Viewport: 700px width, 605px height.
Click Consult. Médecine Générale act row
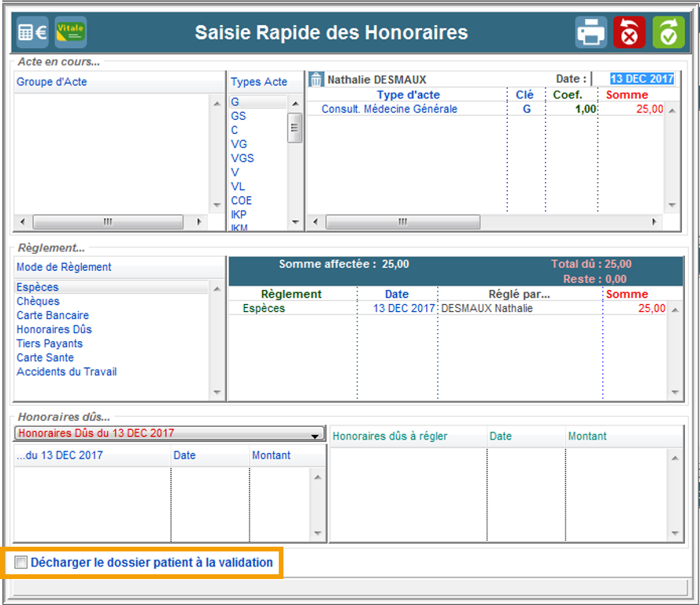[389, 109]
